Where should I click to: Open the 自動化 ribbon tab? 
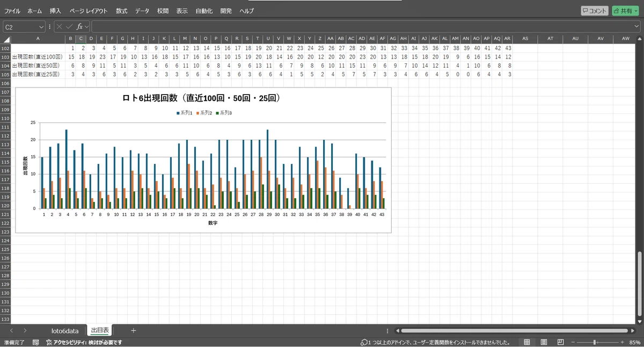tap(204, 11)
